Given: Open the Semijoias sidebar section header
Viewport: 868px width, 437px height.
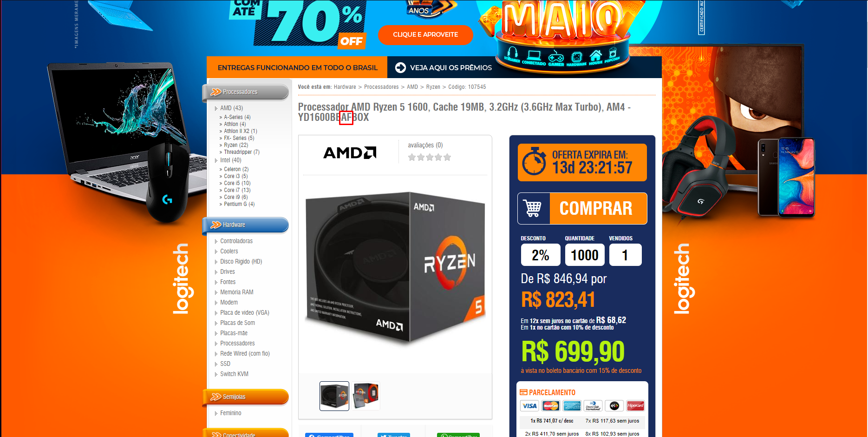Looking at the screenshot, I should click(245, 397).
